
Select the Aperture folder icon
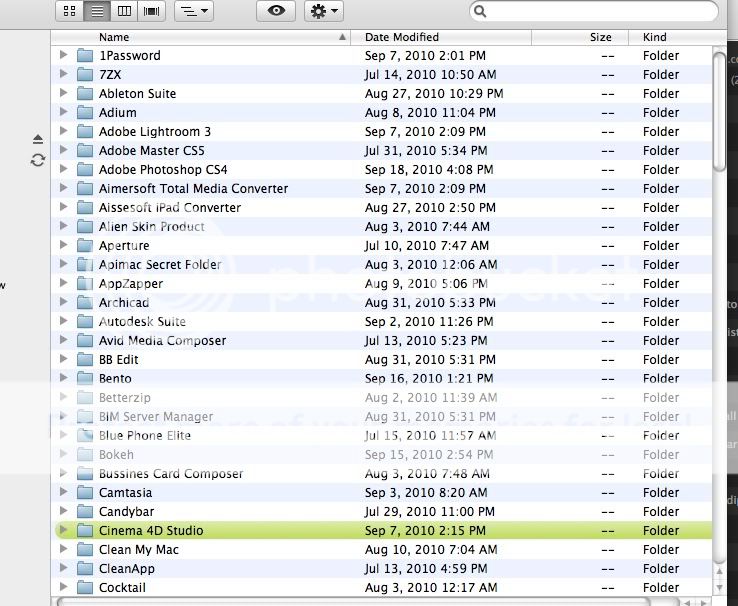pos(85,246)
